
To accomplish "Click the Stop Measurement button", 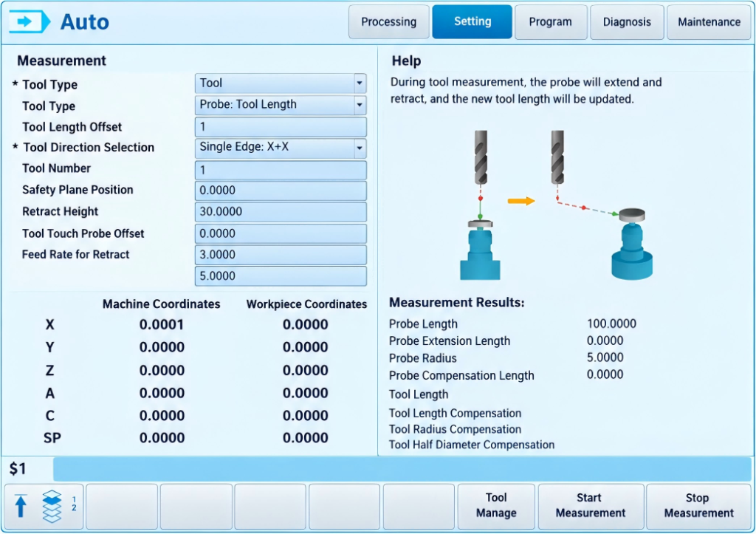I will point(698,506).
